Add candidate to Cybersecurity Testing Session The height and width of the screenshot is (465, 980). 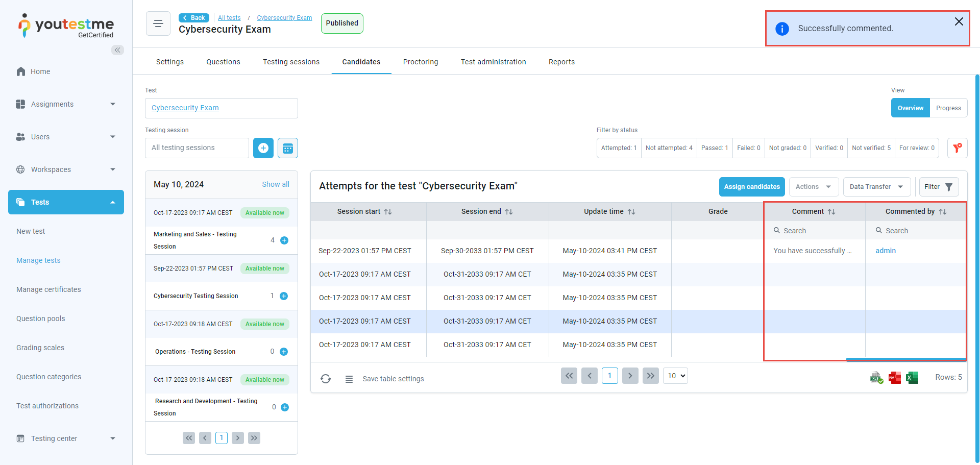point(284,296)
